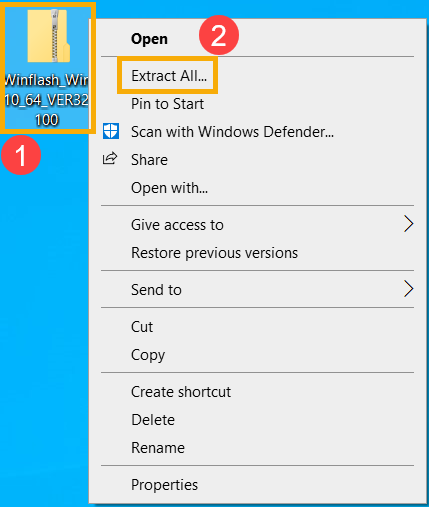Open Properties of the zip file
Image resolution: width=429 pixels, height=507 pixels.
[x=164, y=485]
